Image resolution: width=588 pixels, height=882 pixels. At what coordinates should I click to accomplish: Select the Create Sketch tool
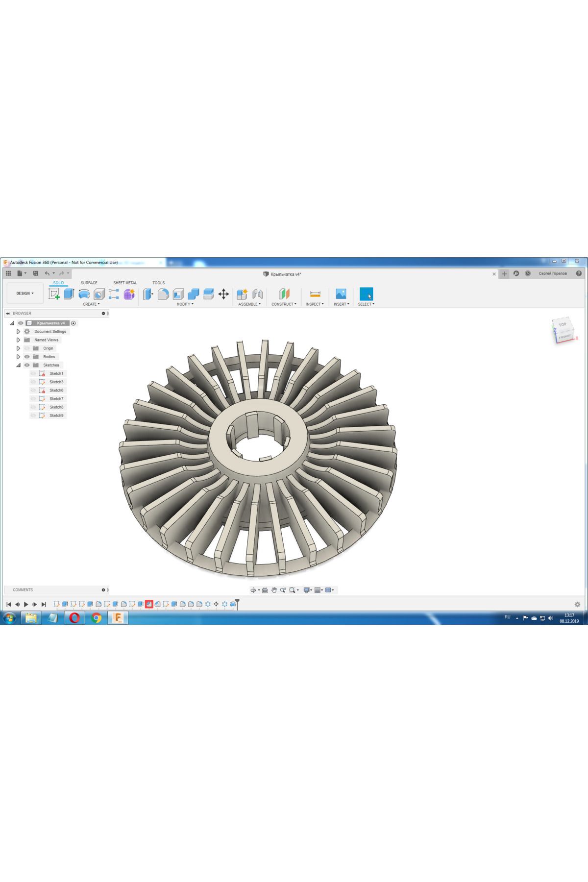click(x=54, y=294)
